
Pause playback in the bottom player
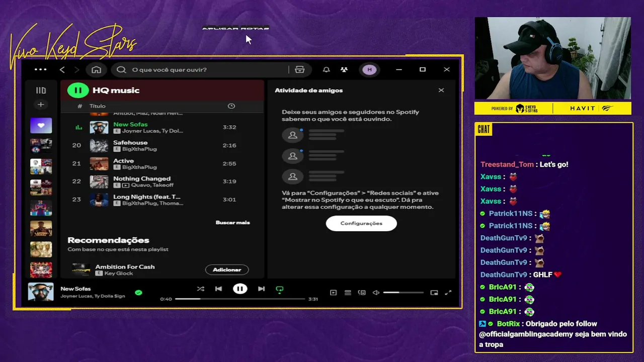240,289
